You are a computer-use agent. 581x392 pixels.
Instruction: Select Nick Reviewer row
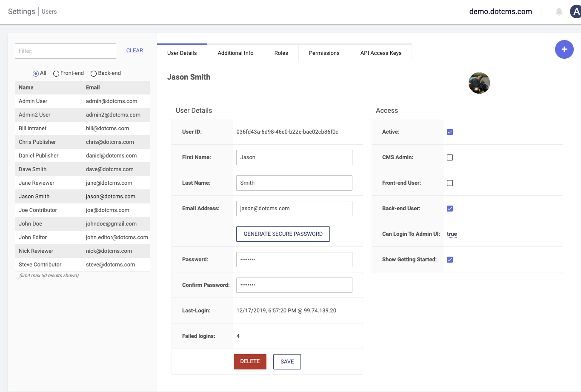pos(83,251)
